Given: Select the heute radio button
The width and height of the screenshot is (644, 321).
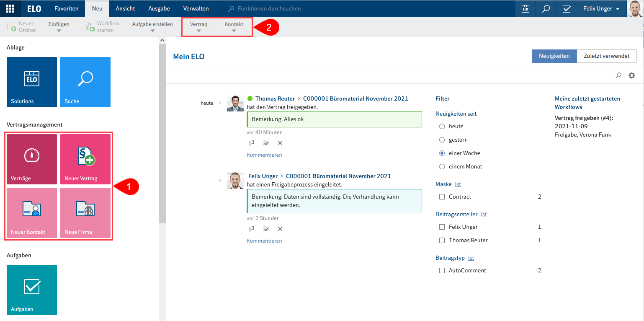Looking at the screenshot, I should pyautogui.click(x=442, y=126).
